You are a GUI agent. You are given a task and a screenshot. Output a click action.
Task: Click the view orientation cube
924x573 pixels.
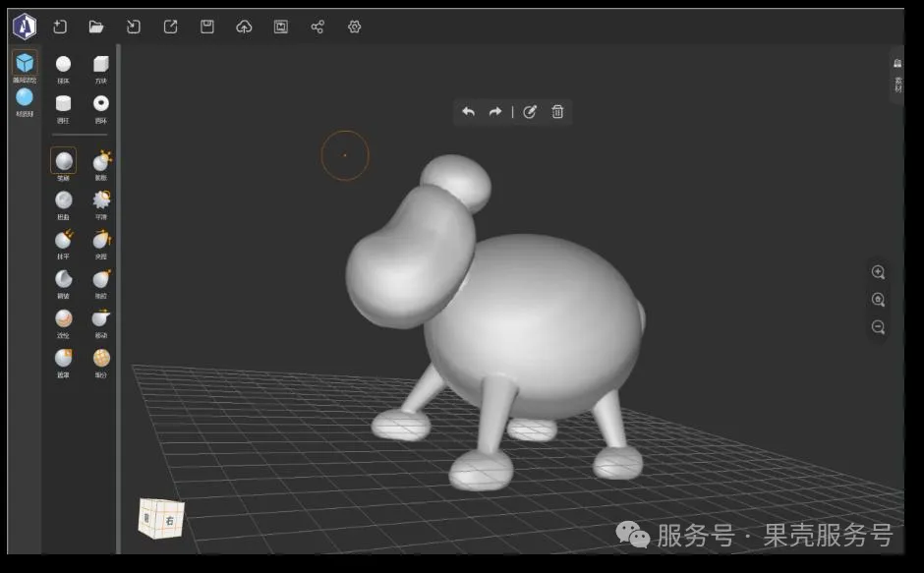161,518
